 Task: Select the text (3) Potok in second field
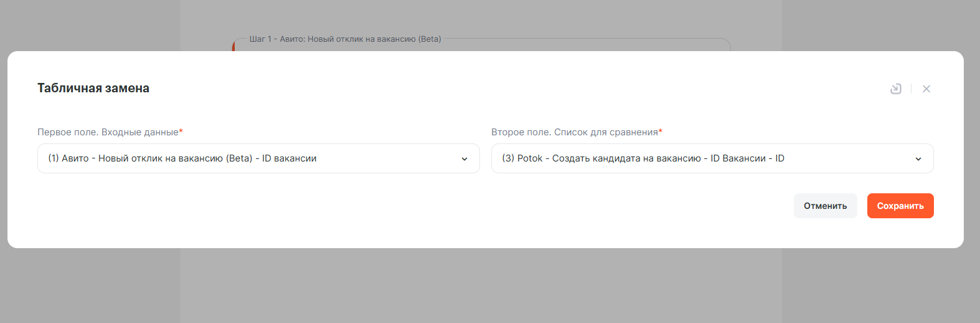coord(522,158)
